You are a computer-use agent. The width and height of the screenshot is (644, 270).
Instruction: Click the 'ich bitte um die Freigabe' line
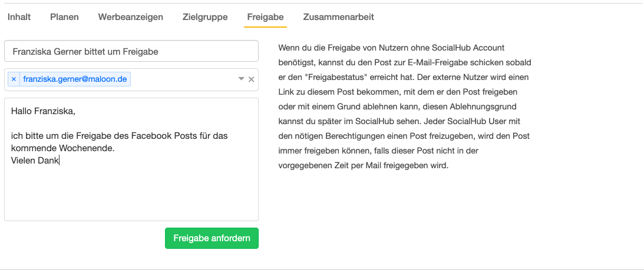tap(119, 136)
